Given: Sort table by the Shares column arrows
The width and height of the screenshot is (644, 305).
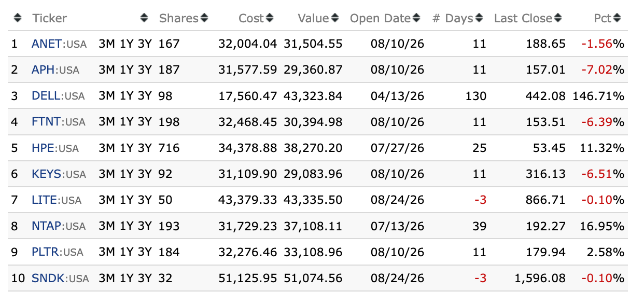Looking at the screenshot, I should pyautogui.click(x=204, y=18).
